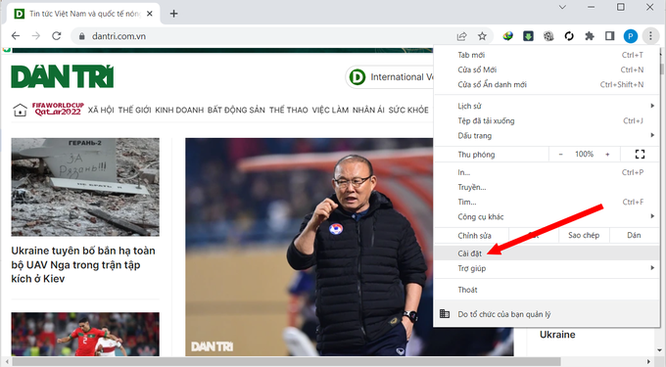Expand the Công cụ khác submenu

(547, 217)
